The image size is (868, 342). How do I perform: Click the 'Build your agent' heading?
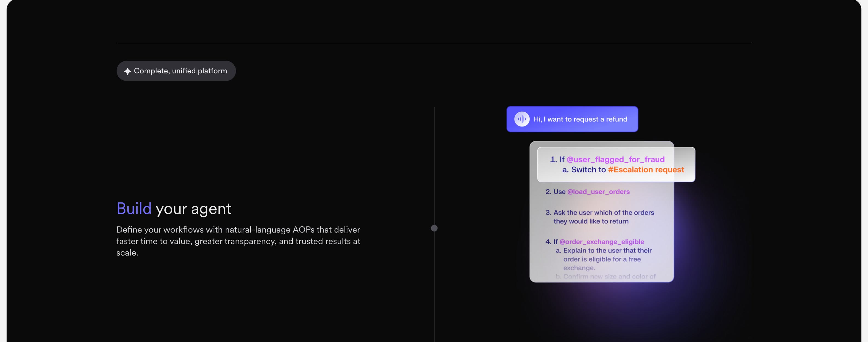(x=174, y=208)
